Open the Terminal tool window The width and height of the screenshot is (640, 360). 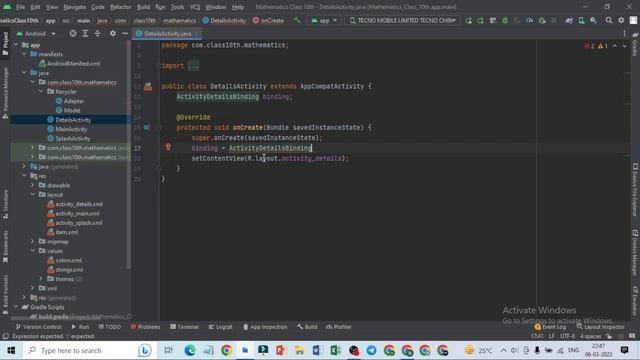184,327
